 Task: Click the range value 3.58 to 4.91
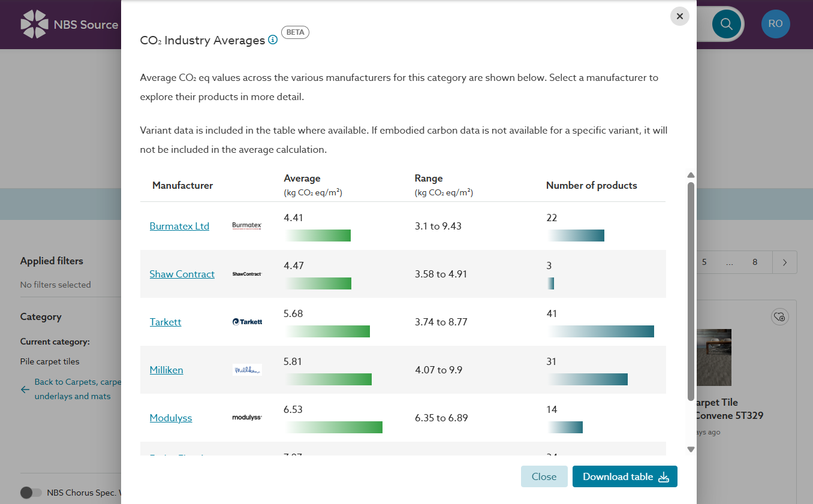[441, 274]
